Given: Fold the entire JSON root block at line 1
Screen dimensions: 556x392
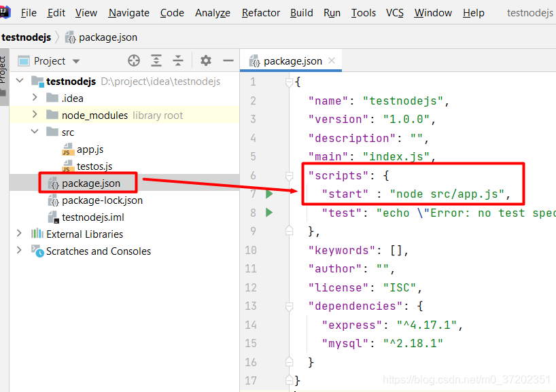Looking at the screenshot, I should [x=289, y=82].
